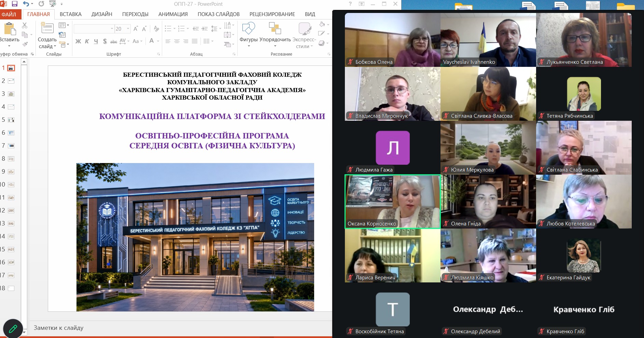Toggle italic (К) formatting
The height and width of the screenshot is (338, 644).
pos(87,41)
